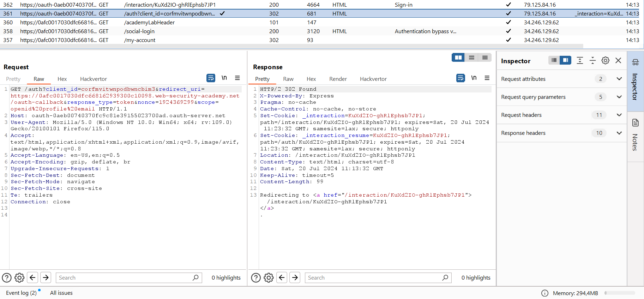The height and width of the screenshot is (299, 644).
Task: Select the Raw tab in Request
Action: 39,79
